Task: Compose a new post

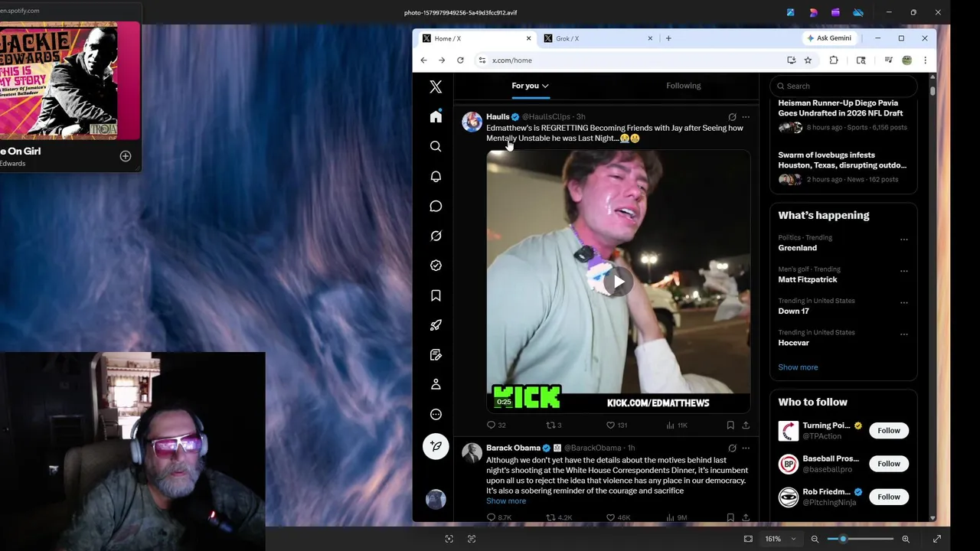Action: pos(436,446)
